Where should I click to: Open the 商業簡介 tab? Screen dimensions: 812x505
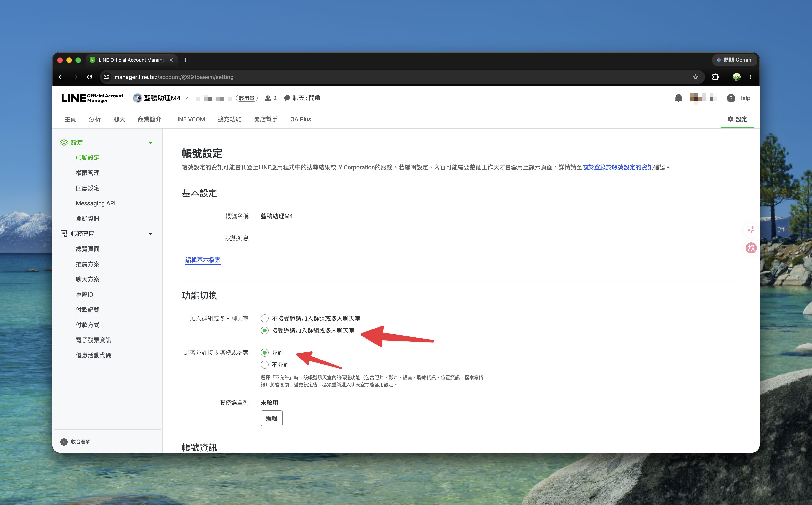[150, 120]
